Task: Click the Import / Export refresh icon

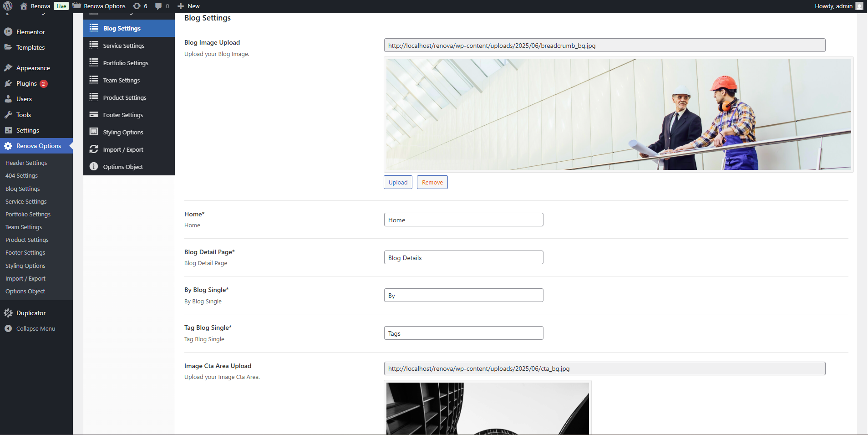Action: click(94, 149)
